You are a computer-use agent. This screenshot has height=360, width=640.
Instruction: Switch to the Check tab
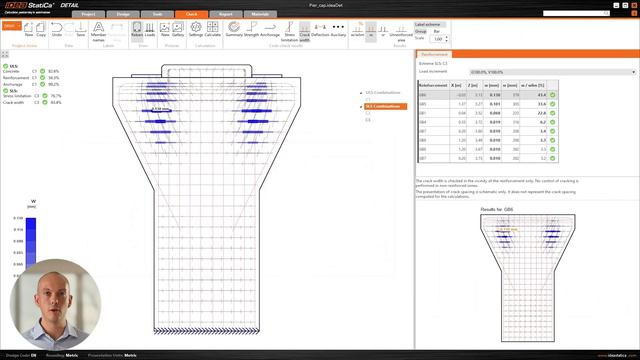coord(191,14)
